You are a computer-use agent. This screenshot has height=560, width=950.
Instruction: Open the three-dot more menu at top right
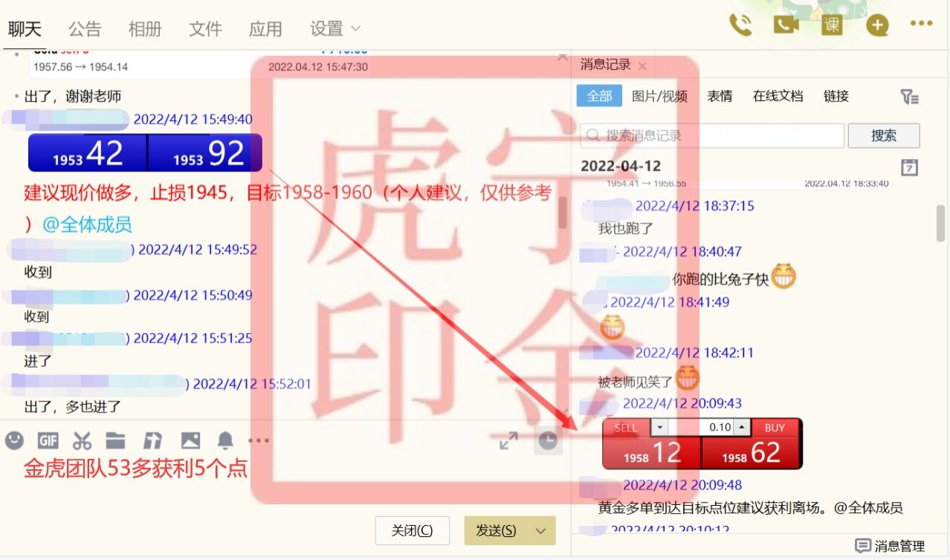pyautogui.click(x=921, y=24)
